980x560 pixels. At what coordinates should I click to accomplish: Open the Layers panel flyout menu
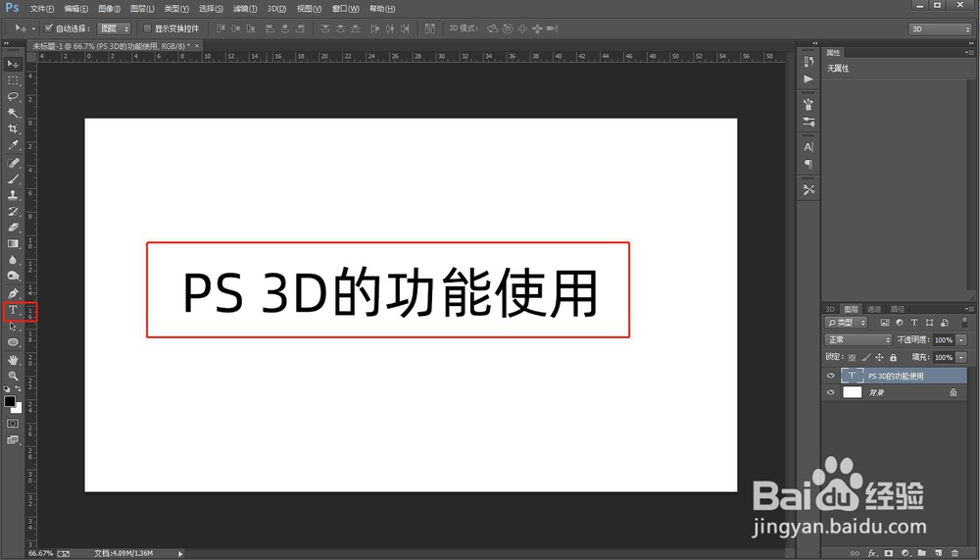tap(969, 309)
